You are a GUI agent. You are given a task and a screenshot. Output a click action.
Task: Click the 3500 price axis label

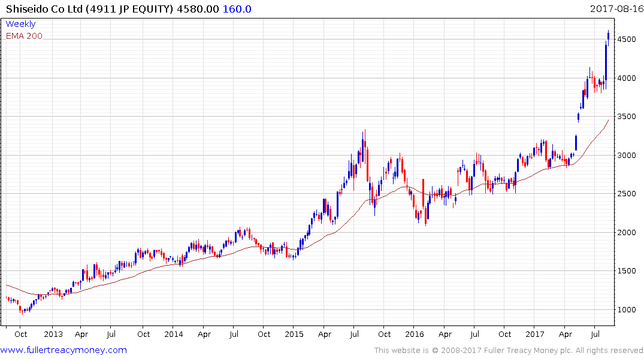[627, 117]
